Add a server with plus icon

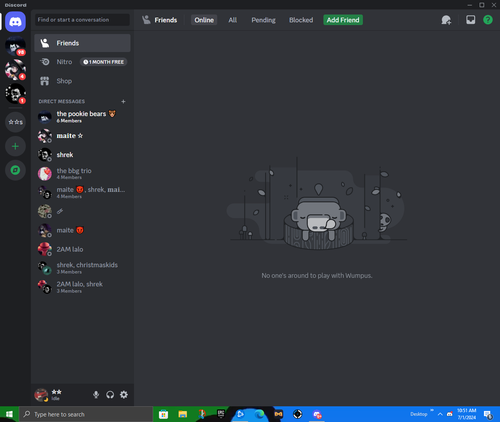pyautogui.click(x=15, y=146)
